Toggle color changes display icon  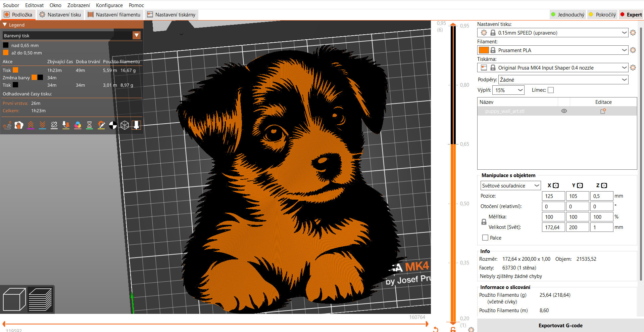coord(78,125)
